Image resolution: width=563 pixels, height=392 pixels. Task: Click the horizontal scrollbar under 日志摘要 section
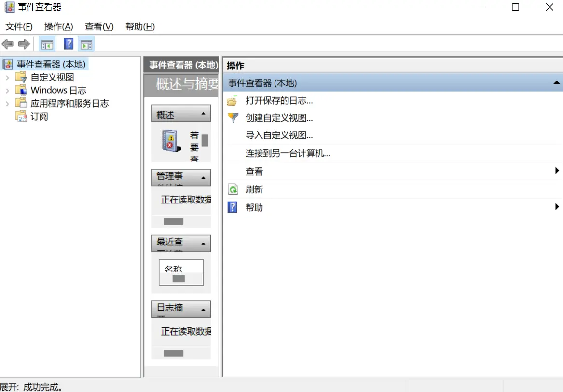[173, 353]
